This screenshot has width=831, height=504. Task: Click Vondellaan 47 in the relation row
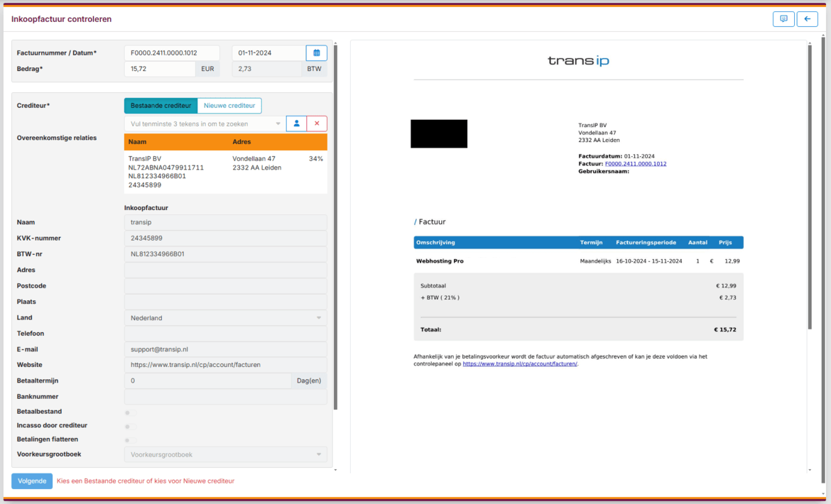point(254,159)
